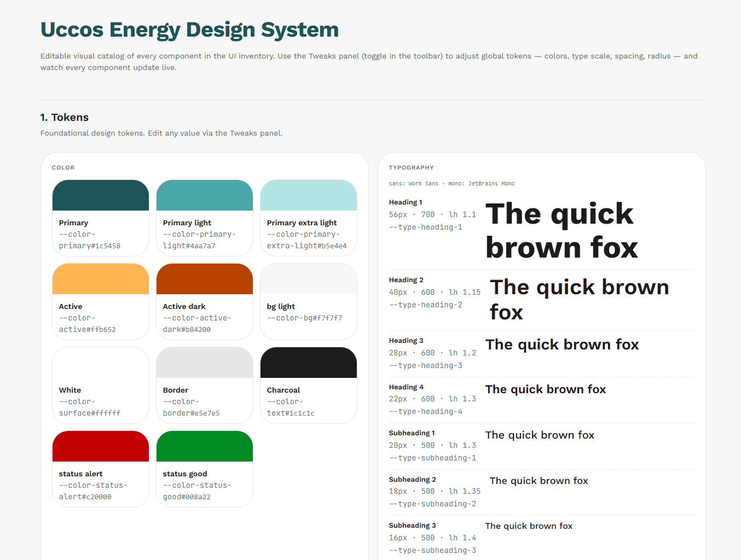Click the Heading 2 sample text
741x560 pixels.
point(579,300)
